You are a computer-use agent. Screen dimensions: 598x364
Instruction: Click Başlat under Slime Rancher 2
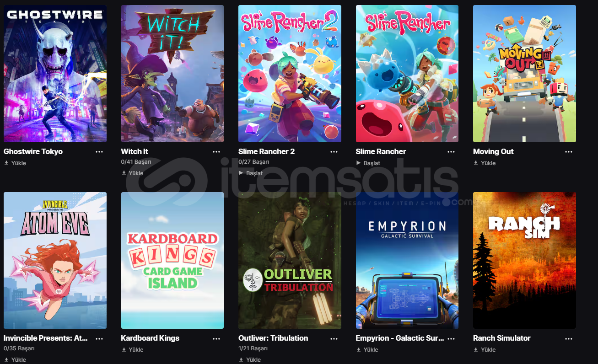(251, 173)
